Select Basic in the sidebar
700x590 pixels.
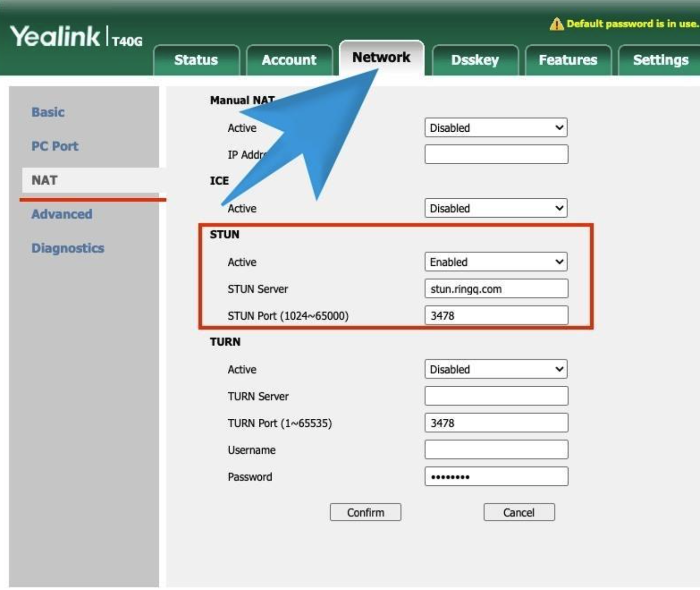pos(47,112)
